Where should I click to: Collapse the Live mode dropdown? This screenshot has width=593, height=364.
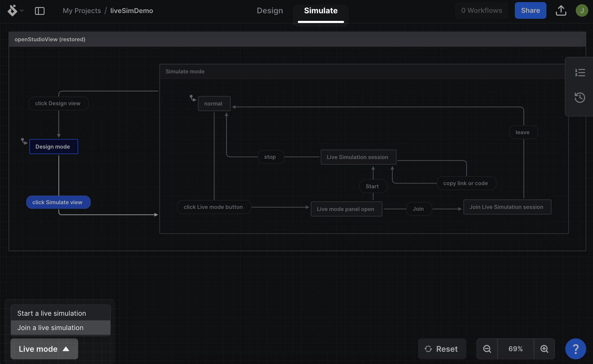coord(44,349)
